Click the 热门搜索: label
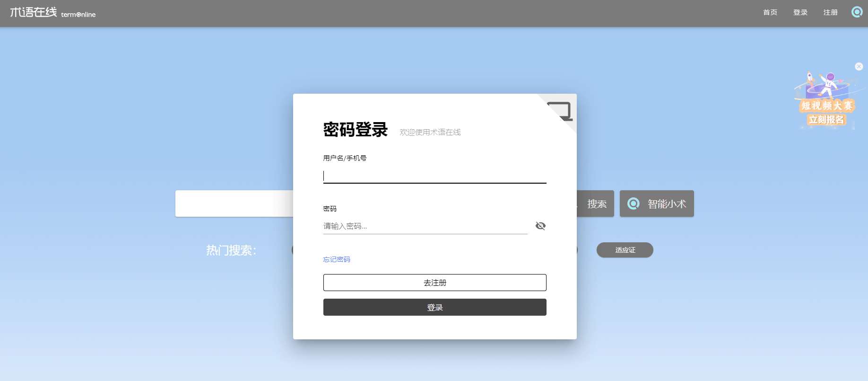Image resolution: width=868 pixels, height=381 pixels. pyautogui.click(x=231, y=250)
